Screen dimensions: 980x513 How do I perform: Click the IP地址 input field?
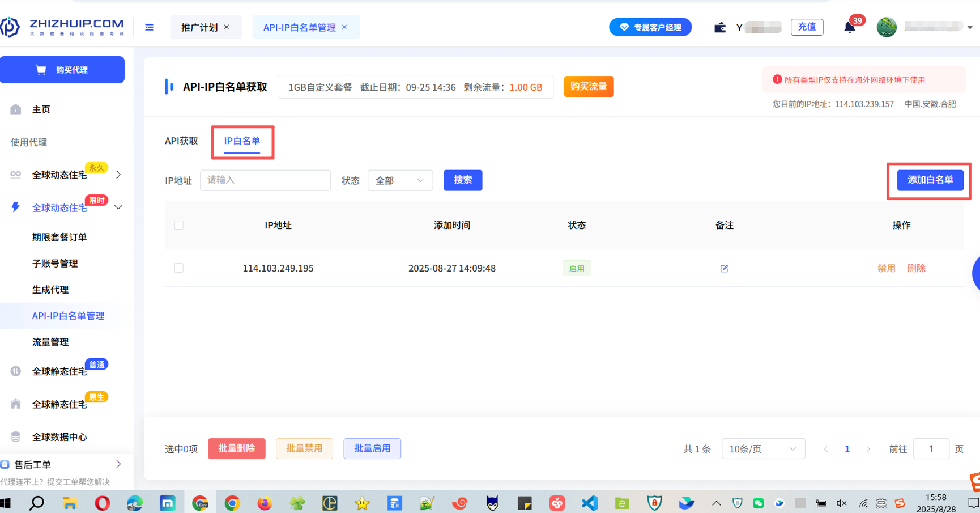click(265, 180)
